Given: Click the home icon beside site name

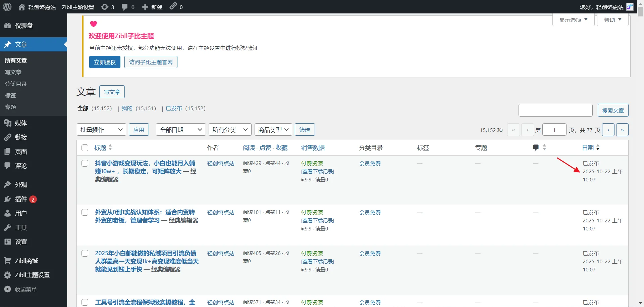Looking at the screenshot, I should click(22, 7).
